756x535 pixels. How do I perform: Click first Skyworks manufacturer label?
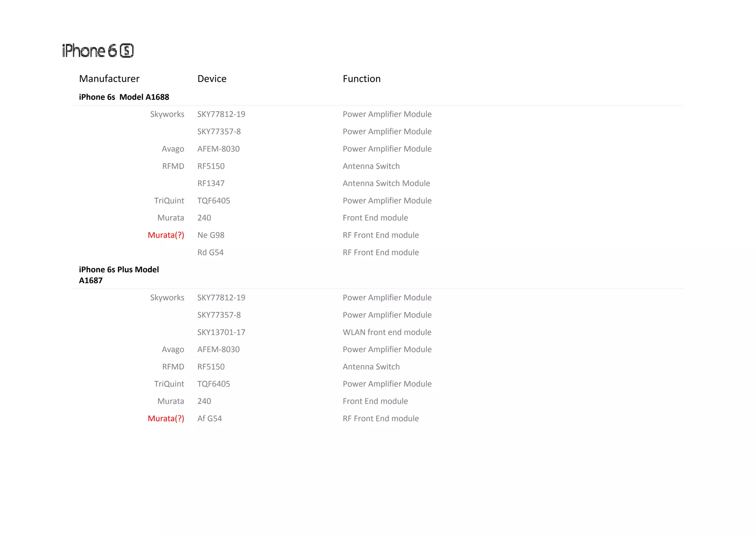click(x=167, y=114)
